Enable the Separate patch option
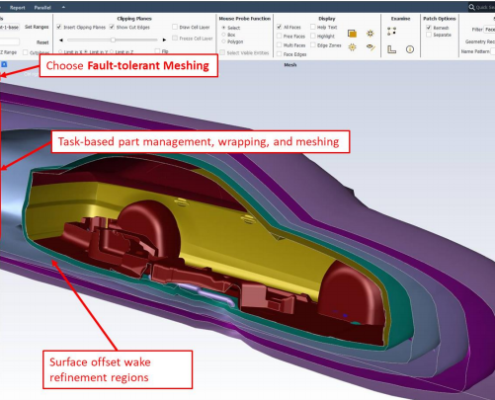Screen dimensions: 495x400 (x=429, y=35)
